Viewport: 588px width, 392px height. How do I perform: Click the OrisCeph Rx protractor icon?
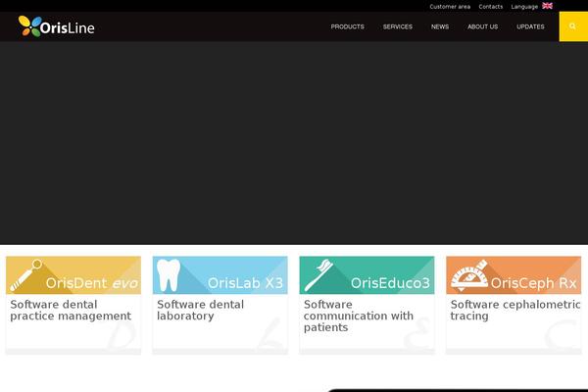(469, 275)
